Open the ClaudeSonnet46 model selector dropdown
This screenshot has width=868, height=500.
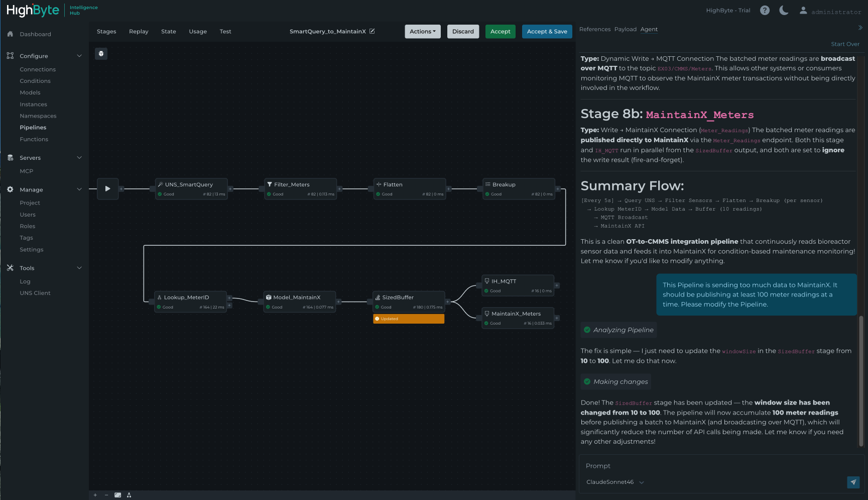tap(614, 482)
